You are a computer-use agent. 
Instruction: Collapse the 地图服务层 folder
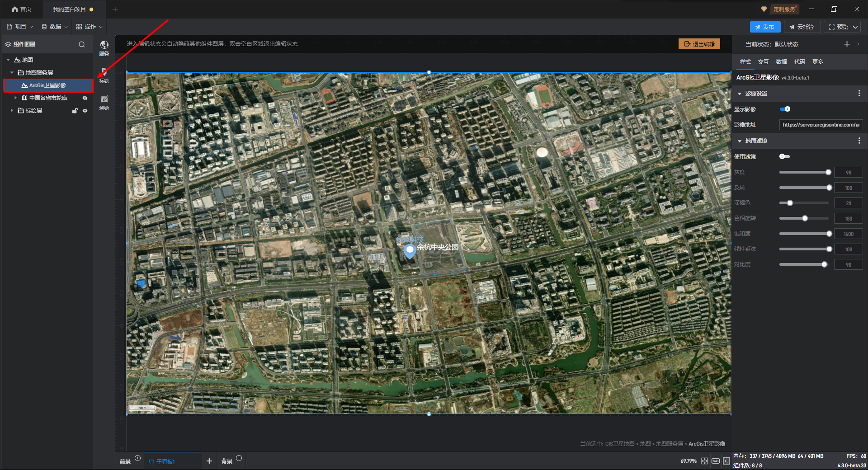(12, 73)
